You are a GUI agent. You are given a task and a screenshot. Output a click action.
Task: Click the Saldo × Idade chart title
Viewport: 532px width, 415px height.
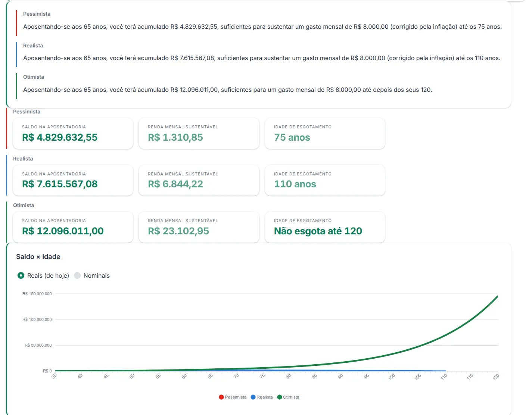click(x=38, y=257)
